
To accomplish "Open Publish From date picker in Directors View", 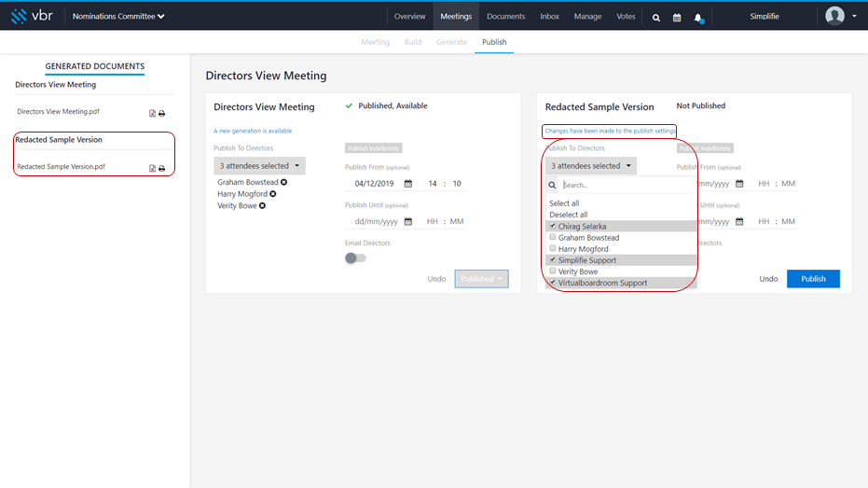I will click(408, 183).
